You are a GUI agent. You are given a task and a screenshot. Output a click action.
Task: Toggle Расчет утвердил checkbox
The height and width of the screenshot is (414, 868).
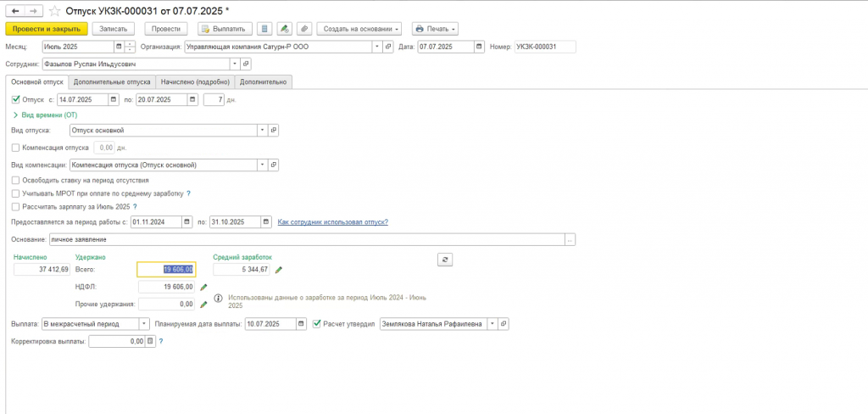tap(317, 324)
